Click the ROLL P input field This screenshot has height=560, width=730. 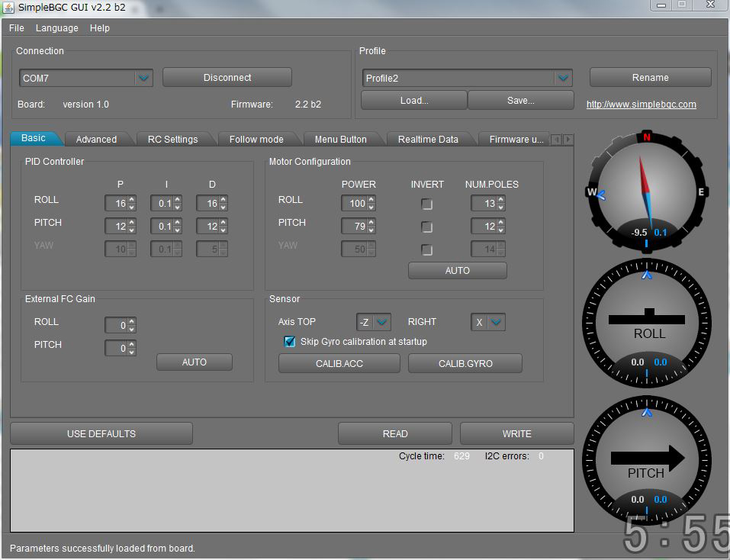pyautogui.click(x=117, y=204)
